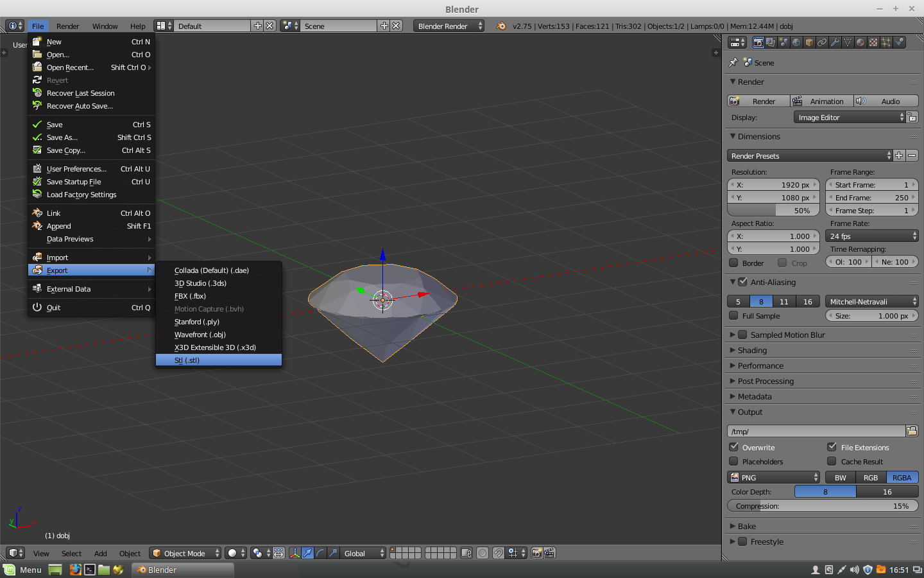Toggle the snap magnet icon
The height and width of the screenshot is (578, 924).
point(499,553)
